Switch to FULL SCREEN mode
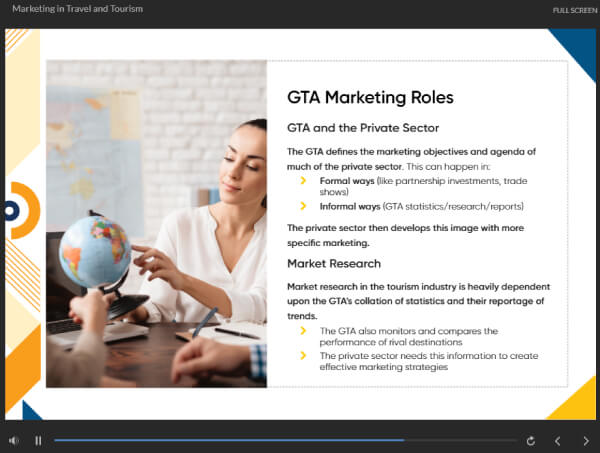Image resolution: width=600 pixels, height=453 pixels. [575, 11]
